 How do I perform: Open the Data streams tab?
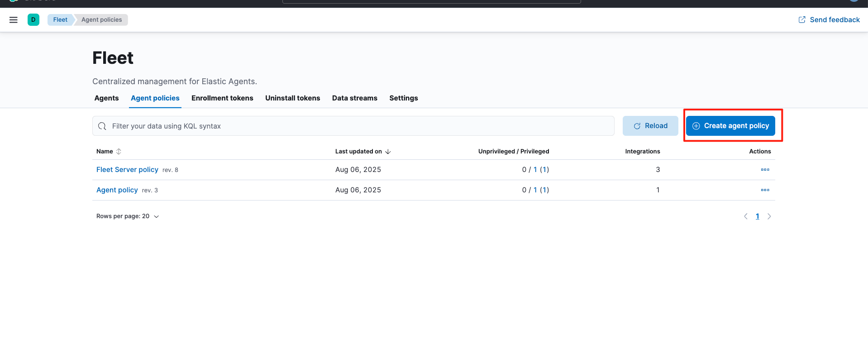354,98
